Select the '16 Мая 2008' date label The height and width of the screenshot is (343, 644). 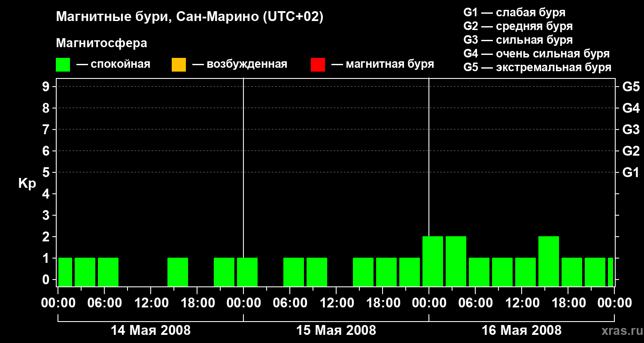522,331
